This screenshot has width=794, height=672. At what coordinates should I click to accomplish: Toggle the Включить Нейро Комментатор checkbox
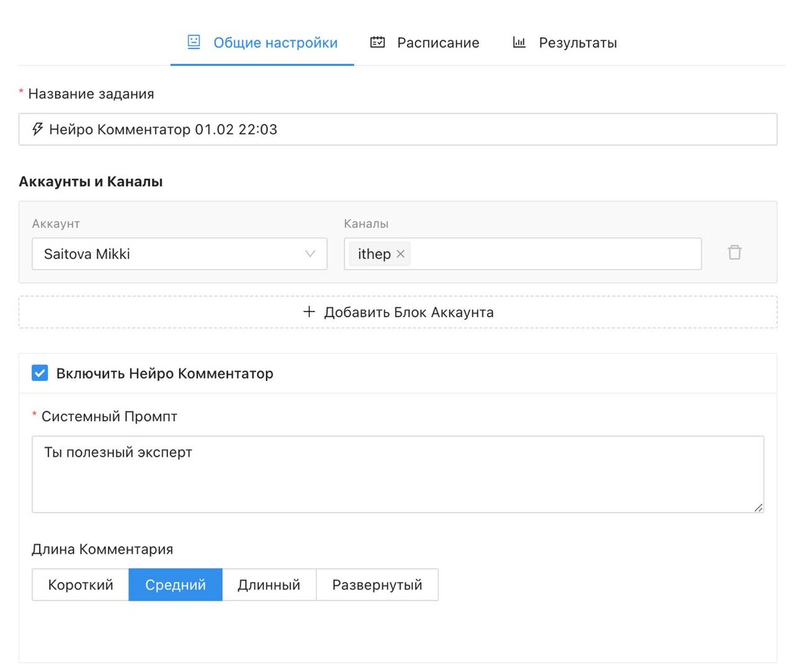(x=40, y=373)
